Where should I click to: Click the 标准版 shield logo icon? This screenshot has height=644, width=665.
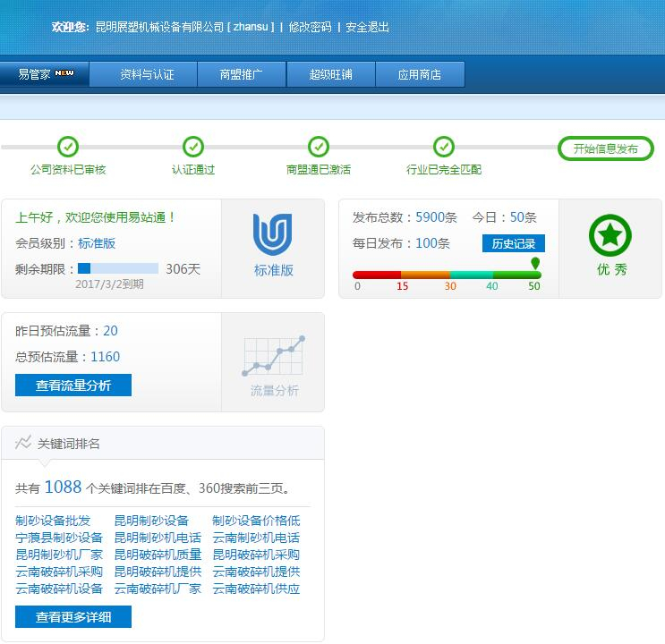(x=273, y=235)
